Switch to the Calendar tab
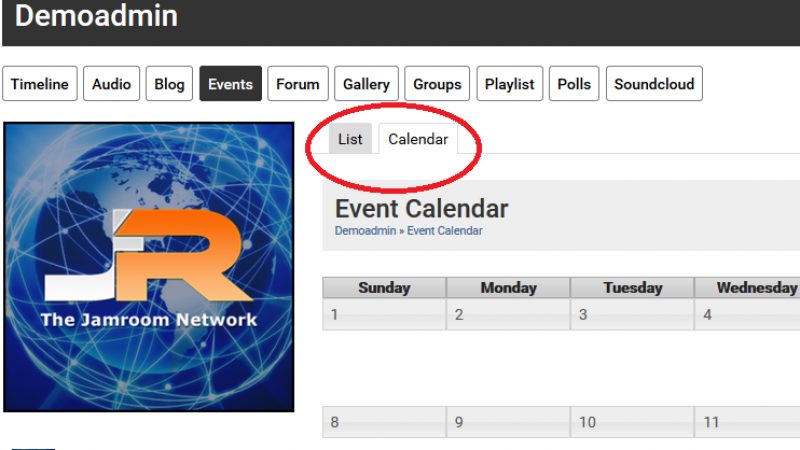 click(418, 139)
